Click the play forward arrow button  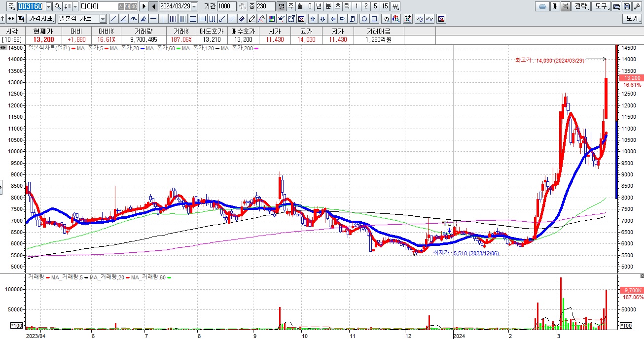143,6
